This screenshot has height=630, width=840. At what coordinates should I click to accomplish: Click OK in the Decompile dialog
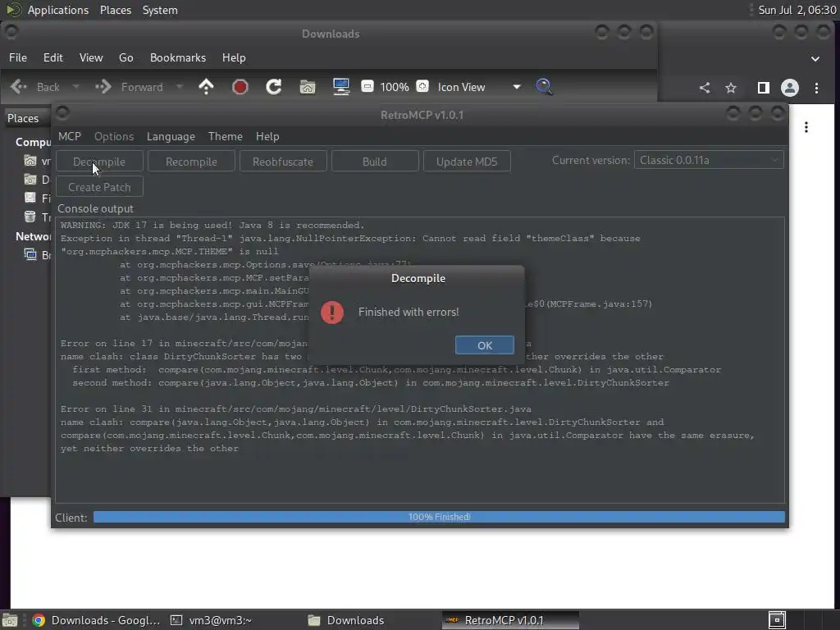tap(484, 345)
